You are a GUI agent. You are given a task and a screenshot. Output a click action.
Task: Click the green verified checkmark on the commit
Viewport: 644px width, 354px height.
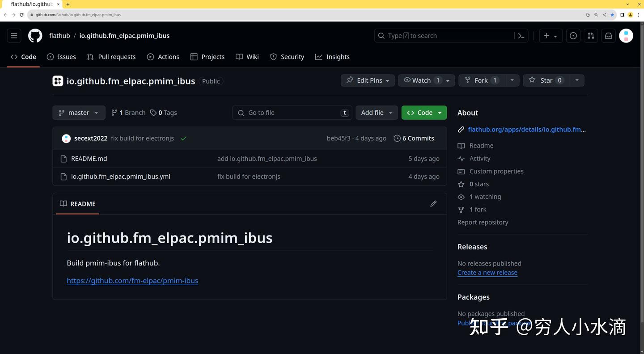point(183,139)
